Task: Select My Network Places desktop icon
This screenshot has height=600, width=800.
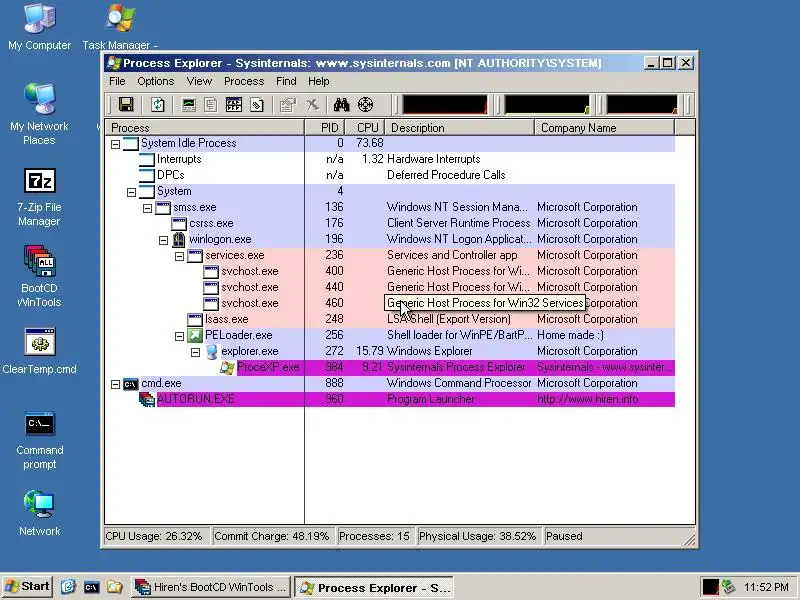Action: (39, 114)
